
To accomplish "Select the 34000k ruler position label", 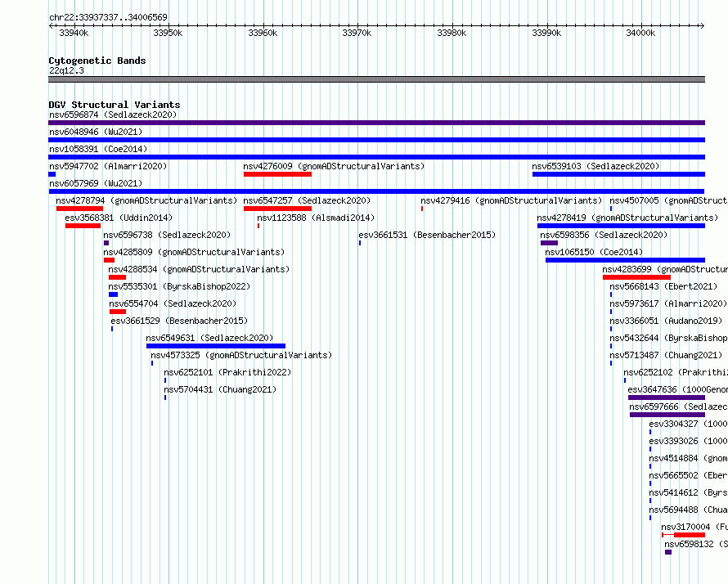I will click(x=640, y=33).
